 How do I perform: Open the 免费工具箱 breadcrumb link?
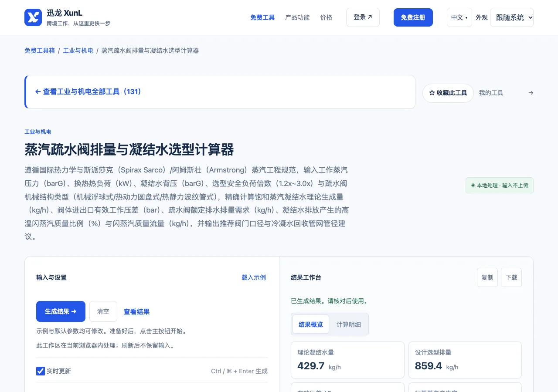[x=40, y=51]
